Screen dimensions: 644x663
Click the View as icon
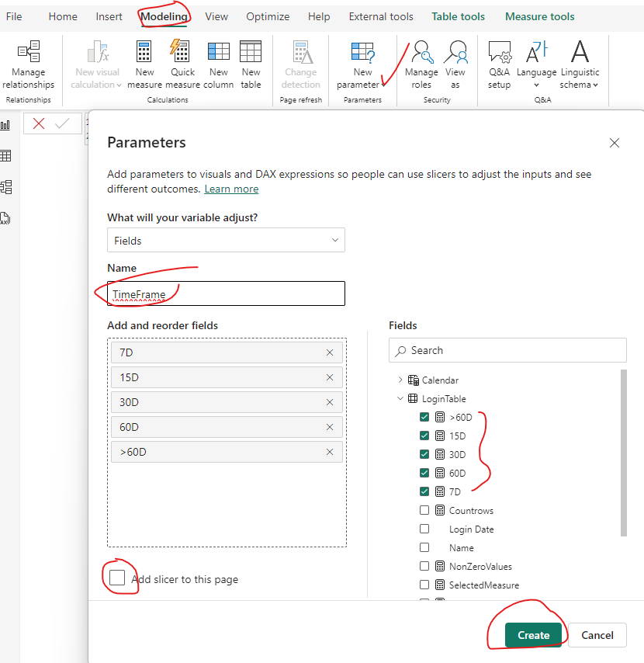click(x=456, y=51)
